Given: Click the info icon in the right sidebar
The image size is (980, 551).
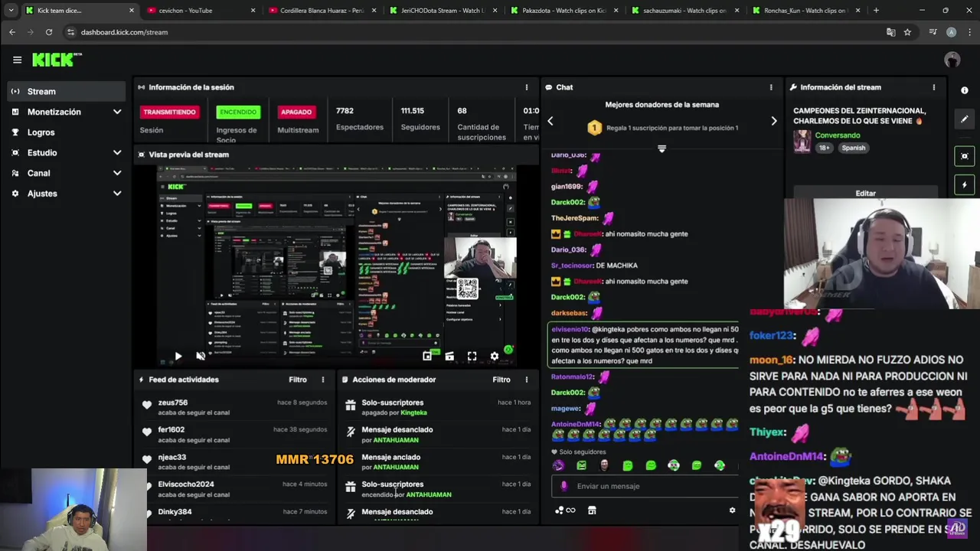Looking at the screenshot, I should pyautogui.click(x=965, y=90).
